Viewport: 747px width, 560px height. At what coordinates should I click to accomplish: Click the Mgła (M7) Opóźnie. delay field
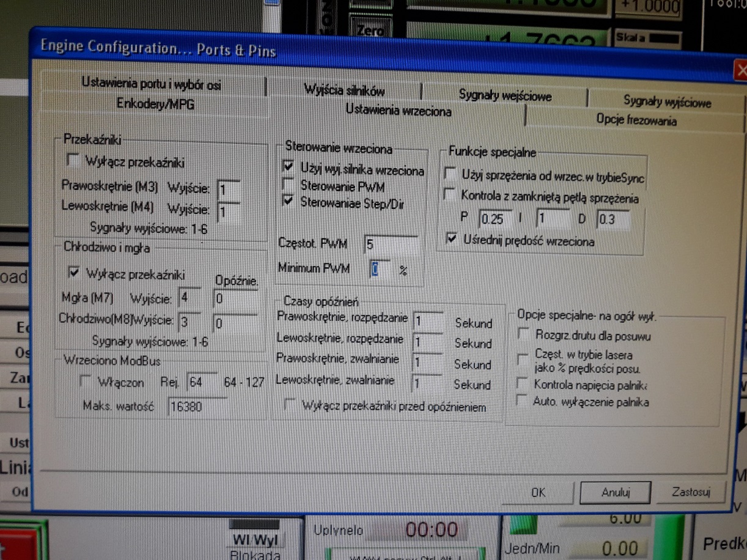pos(235,299)
